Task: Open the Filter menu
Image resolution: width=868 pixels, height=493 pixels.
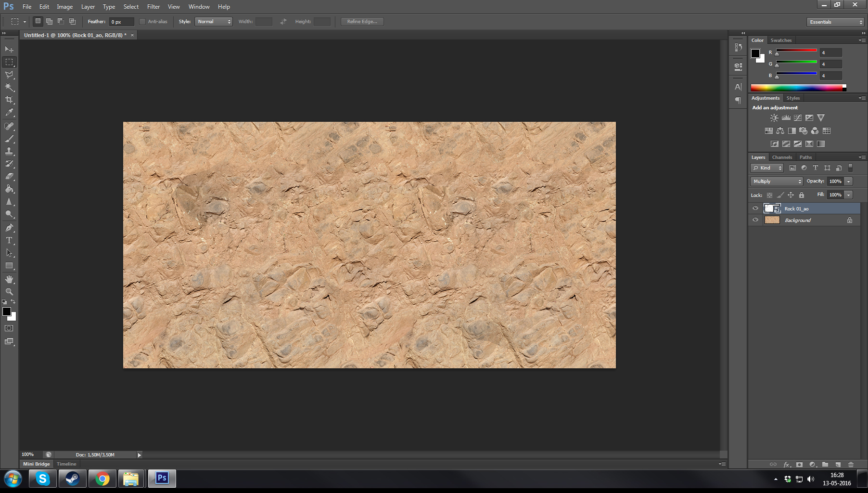Action: click(153, 7)
